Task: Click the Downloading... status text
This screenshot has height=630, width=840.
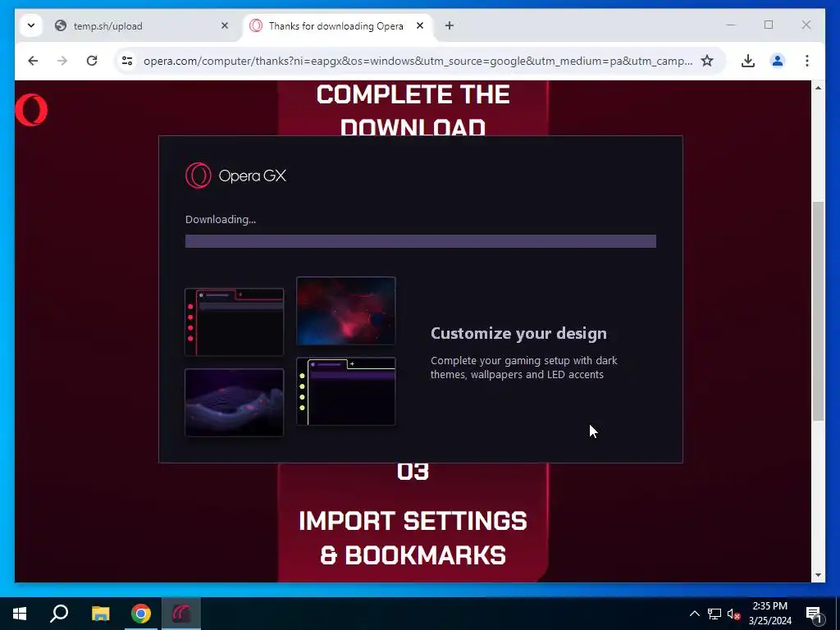Action: [220, 219]
